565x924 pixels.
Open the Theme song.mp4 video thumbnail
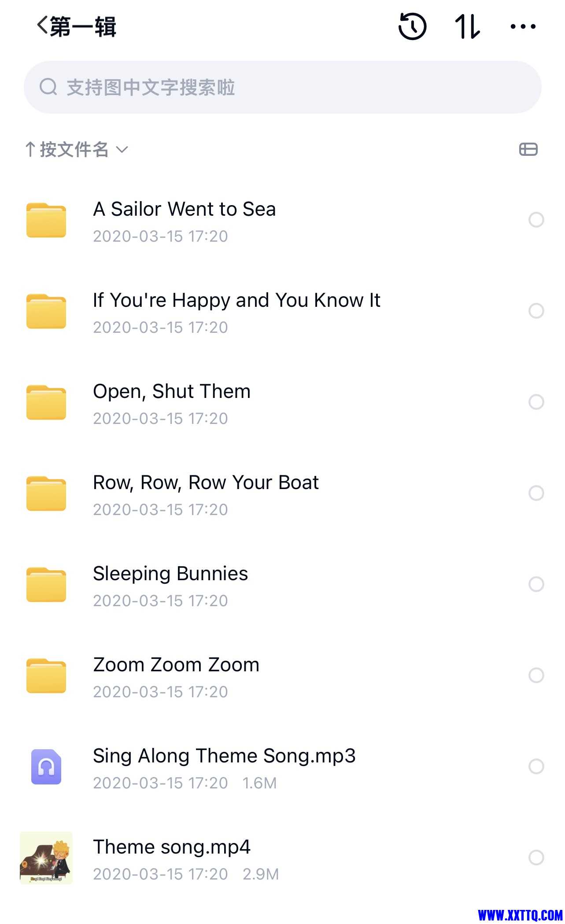pos(46,858)
